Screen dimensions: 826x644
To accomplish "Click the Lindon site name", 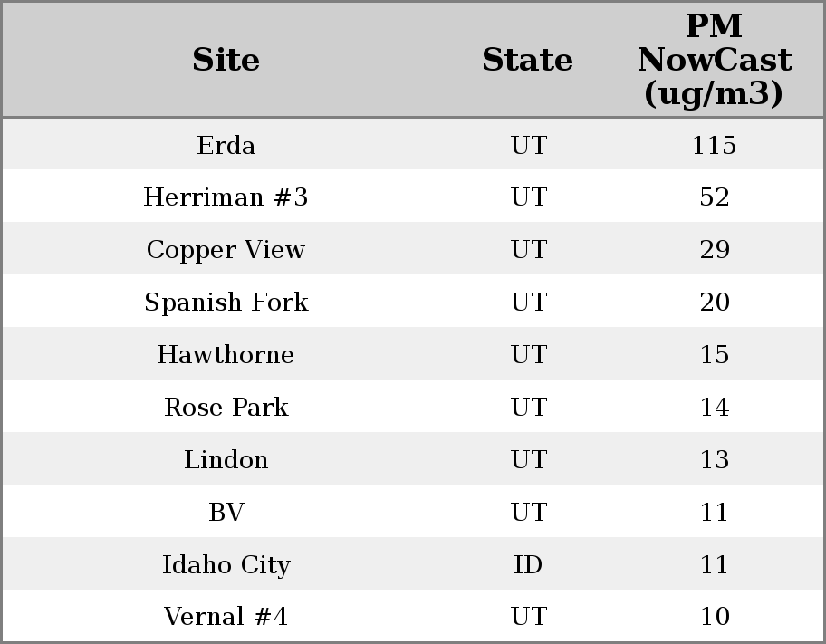I will (226, 460).
